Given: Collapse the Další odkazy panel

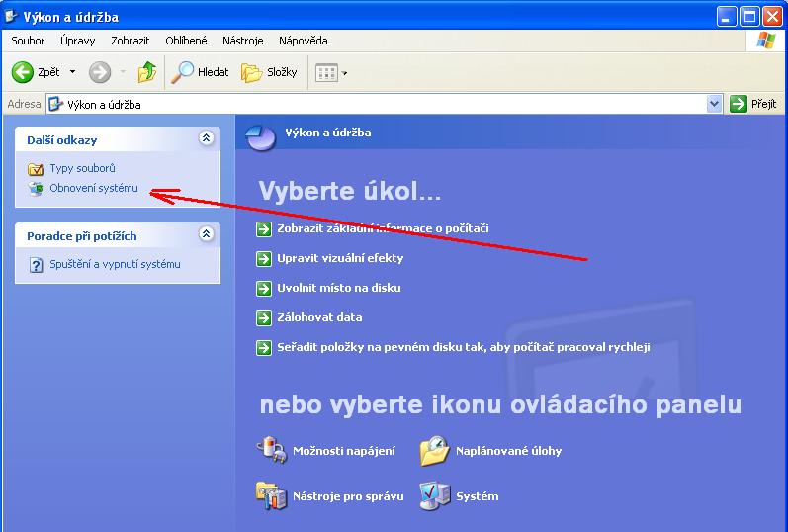Looking at the screenshot, I should 206,137.
